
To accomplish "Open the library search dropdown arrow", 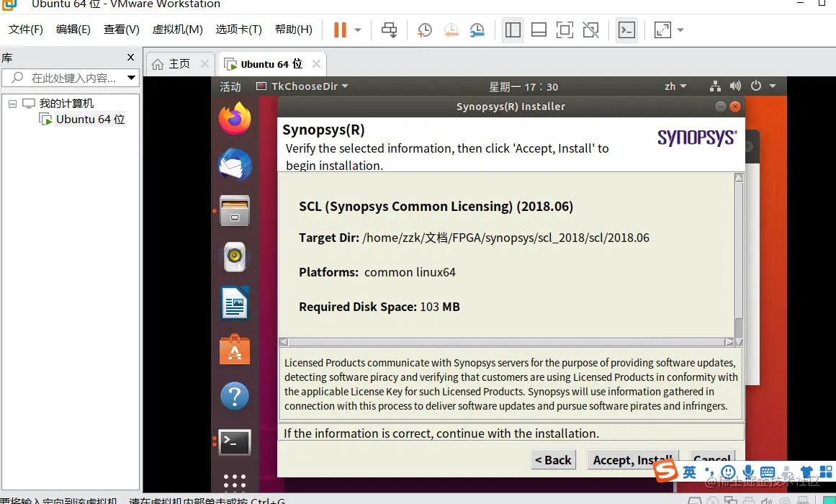I will click(x=131, y=78).
